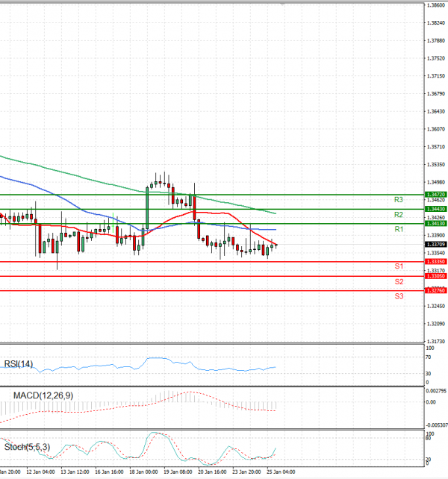The height and width of the screenshot is (479, 448).
Task: Click the 19 Jan 08:00 time label
Action: [178, 472]
